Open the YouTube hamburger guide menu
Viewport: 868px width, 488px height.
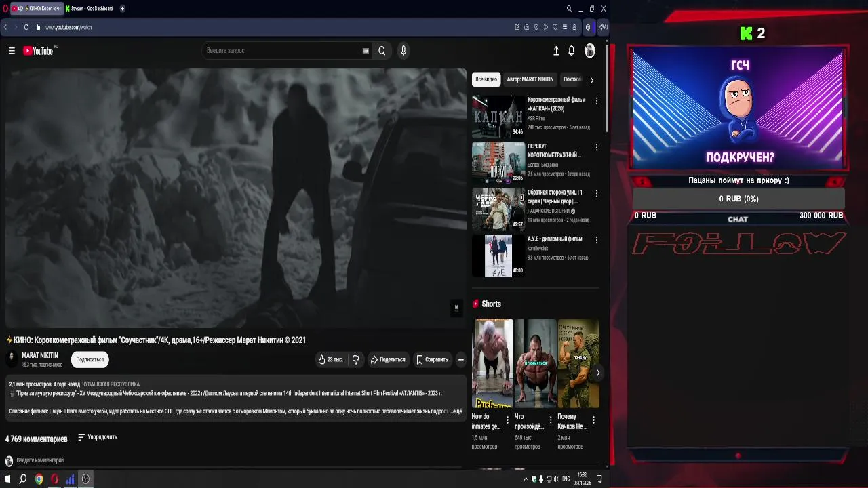click(x=12, y=51)
